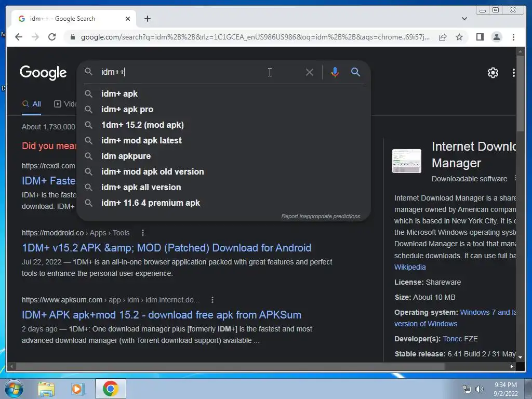The image size is (532, 399).
Task: Share this page using the share icon
Action: pyautogui.click(x=443, y=37)
